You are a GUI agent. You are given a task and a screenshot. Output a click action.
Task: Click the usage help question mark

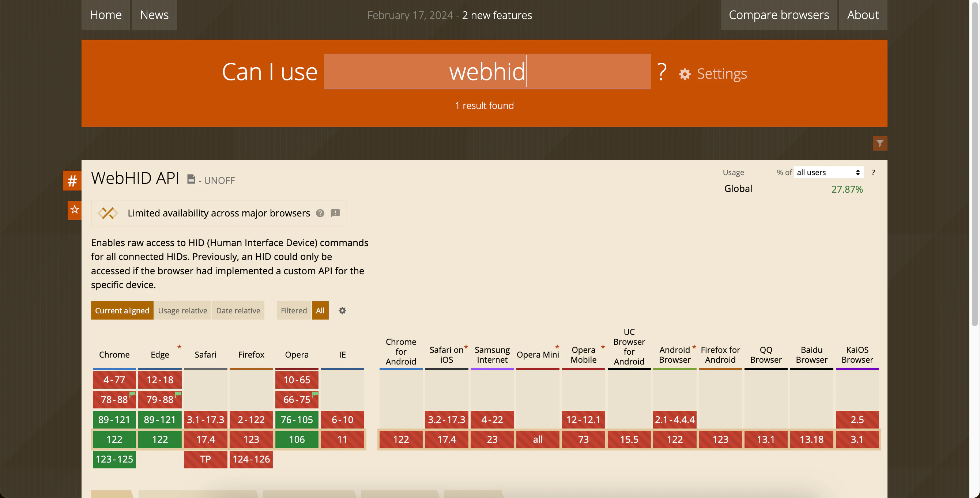873,172
